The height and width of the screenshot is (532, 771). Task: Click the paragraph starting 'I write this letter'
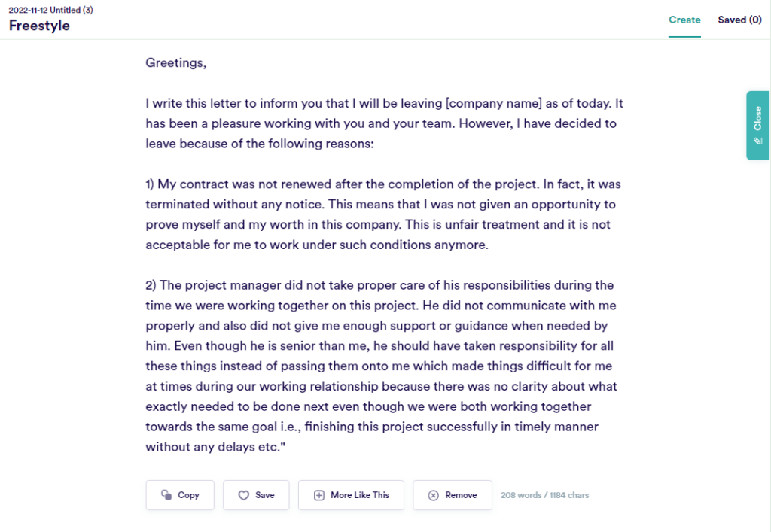coord(385,123)
